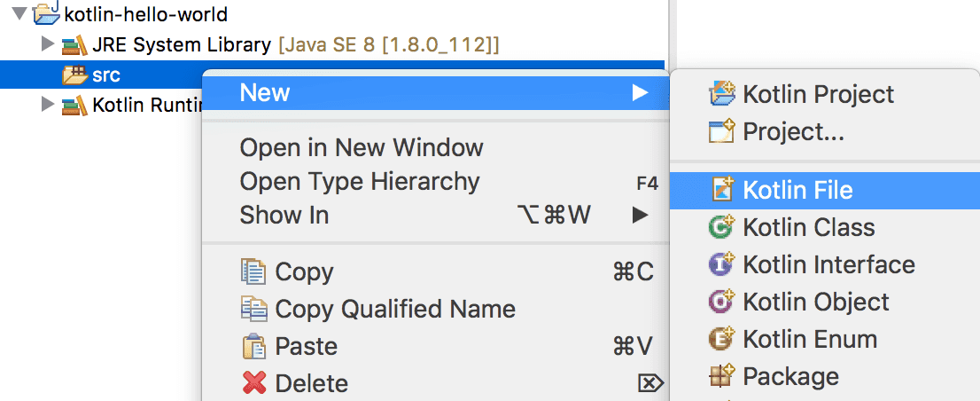This screenshot has width=980, height=401.
Task: Click the Kotlin Enum icon
Action: 722,339
